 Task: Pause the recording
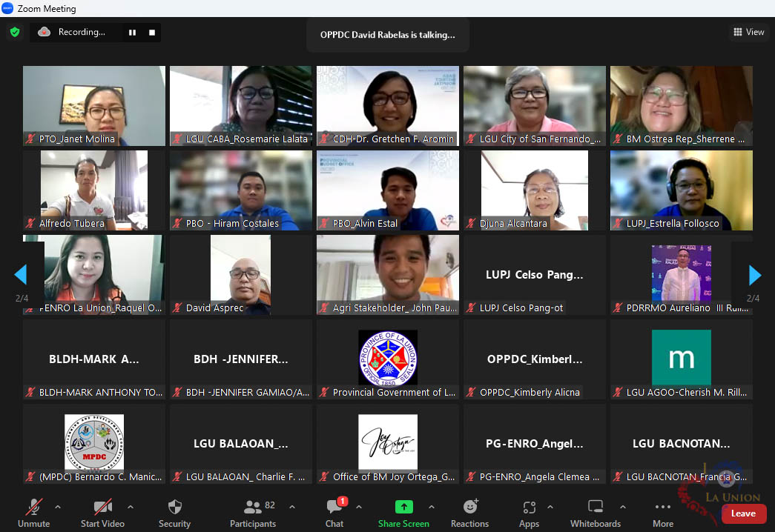133,33
